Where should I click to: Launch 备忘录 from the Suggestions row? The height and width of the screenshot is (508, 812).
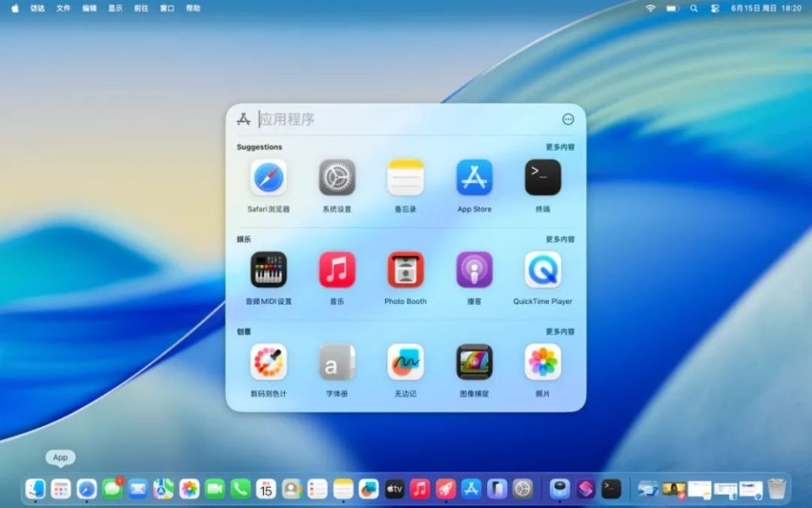coord(405,178)
